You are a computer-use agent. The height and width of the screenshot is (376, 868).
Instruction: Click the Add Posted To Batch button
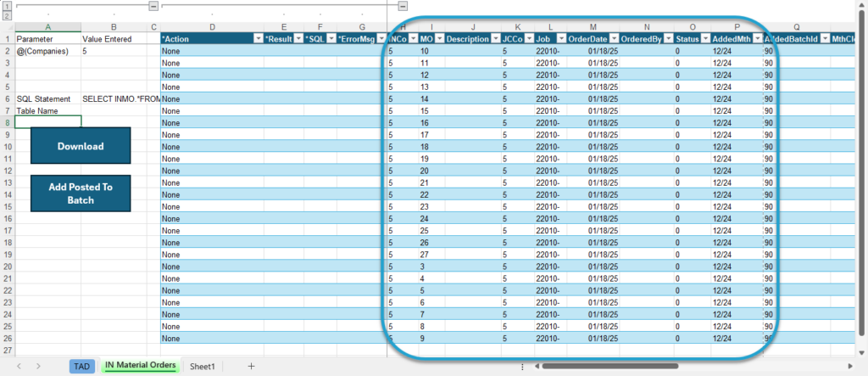(81, 194)
